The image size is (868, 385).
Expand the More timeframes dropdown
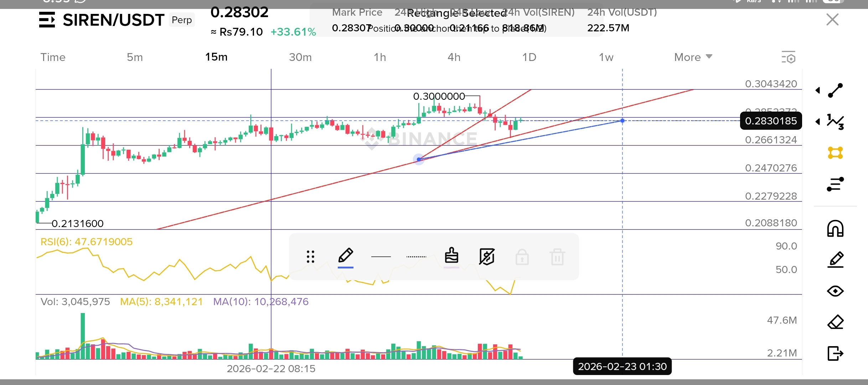[x=693, y=57]
